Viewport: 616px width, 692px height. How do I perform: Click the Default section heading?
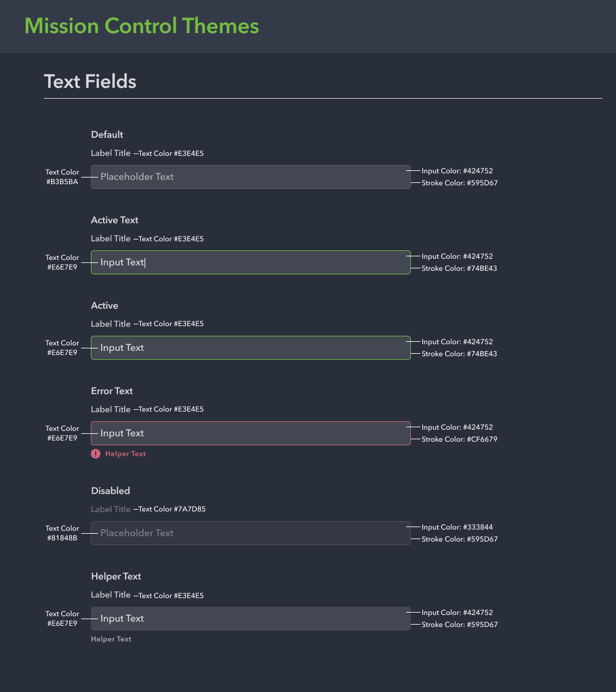tap(107, 135)
